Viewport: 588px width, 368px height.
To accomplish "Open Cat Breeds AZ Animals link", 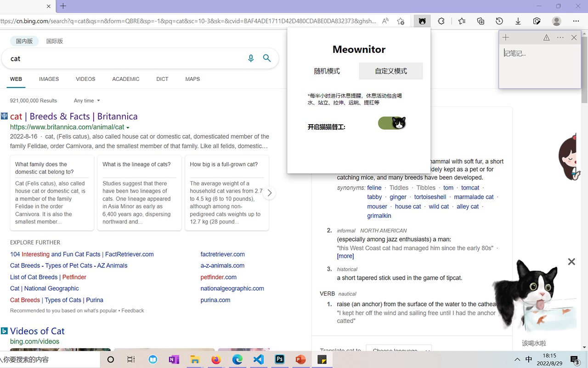I will click(x=69, y=266).
